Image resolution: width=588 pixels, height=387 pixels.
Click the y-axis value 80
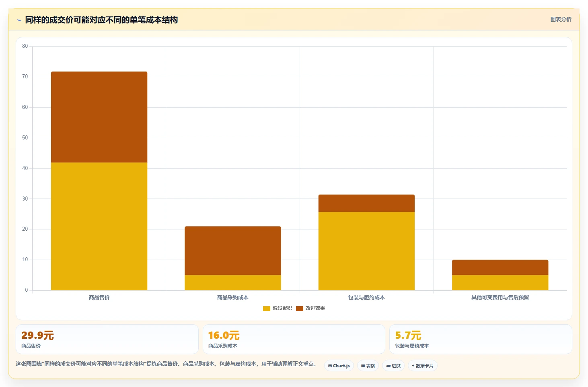25,46
